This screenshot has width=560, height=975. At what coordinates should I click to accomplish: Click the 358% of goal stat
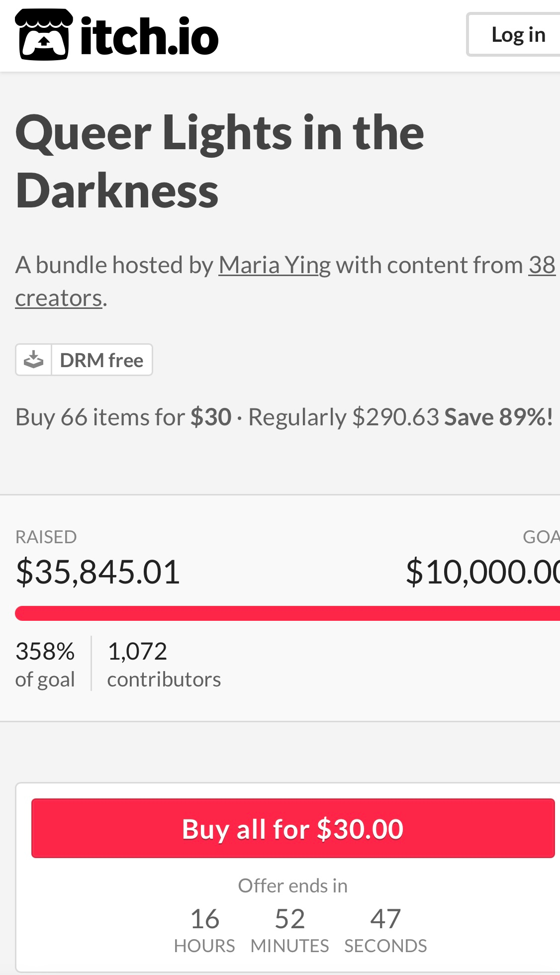(45, 664)
